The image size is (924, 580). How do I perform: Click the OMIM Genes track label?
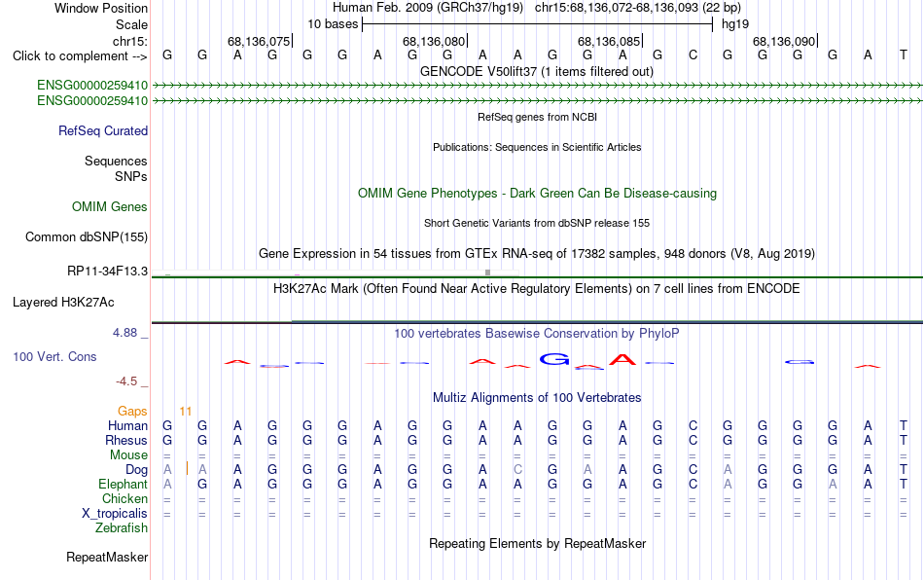pyautogui.click(x=110, y=207)
